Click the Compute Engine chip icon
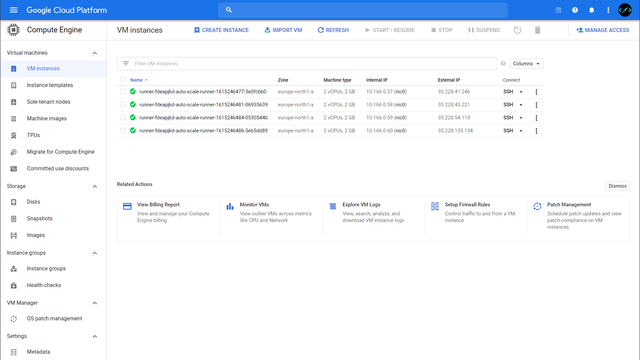The height and width of the screenshot is (360, 640). pos(13,30)
